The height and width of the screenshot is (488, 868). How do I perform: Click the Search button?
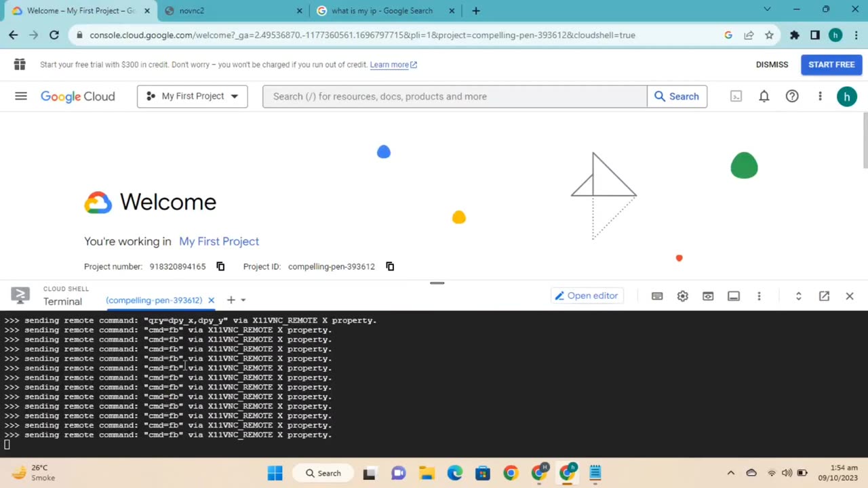point(677,96)
